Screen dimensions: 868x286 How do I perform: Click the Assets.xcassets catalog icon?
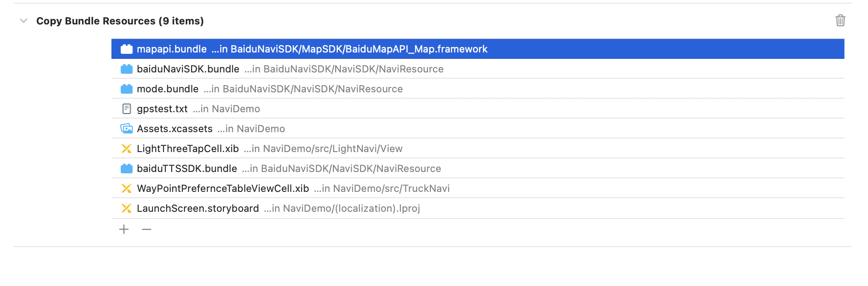[126, 129]
